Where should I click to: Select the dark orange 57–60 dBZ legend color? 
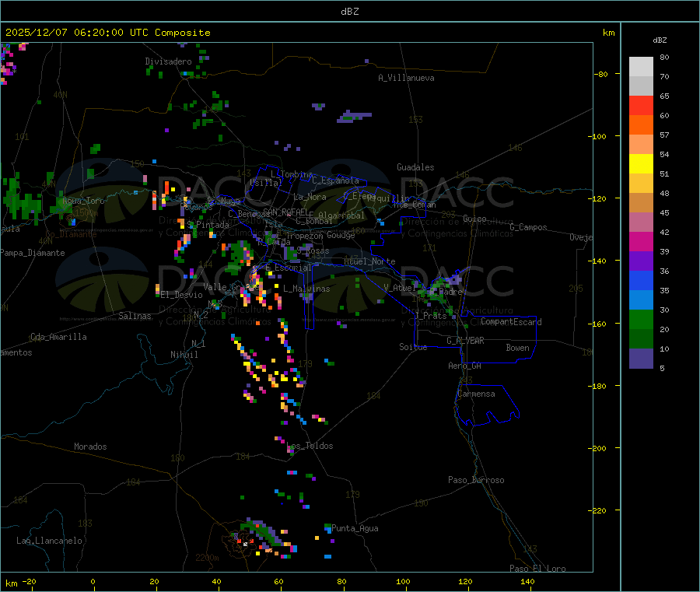[641, 125]
